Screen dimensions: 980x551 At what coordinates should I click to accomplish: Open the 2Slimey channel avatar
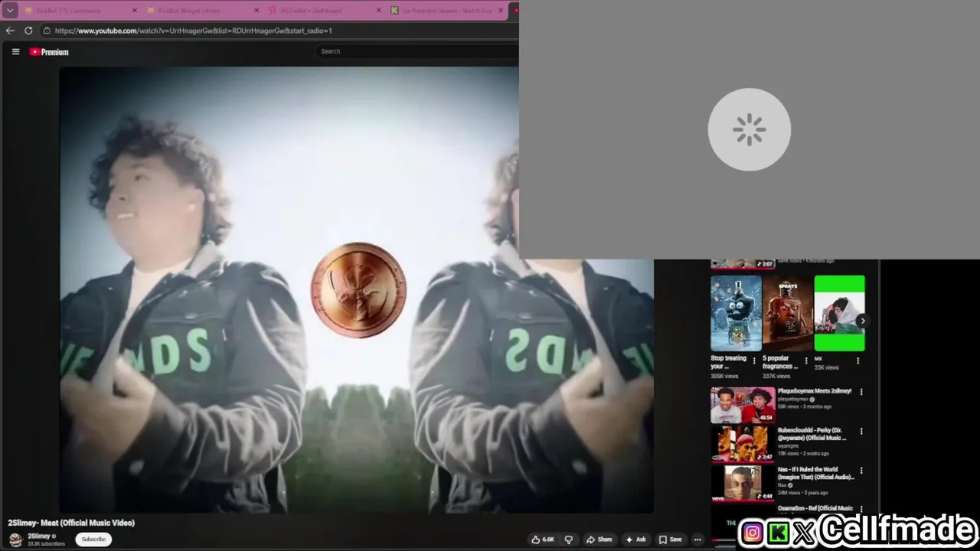tap(15, 540)
